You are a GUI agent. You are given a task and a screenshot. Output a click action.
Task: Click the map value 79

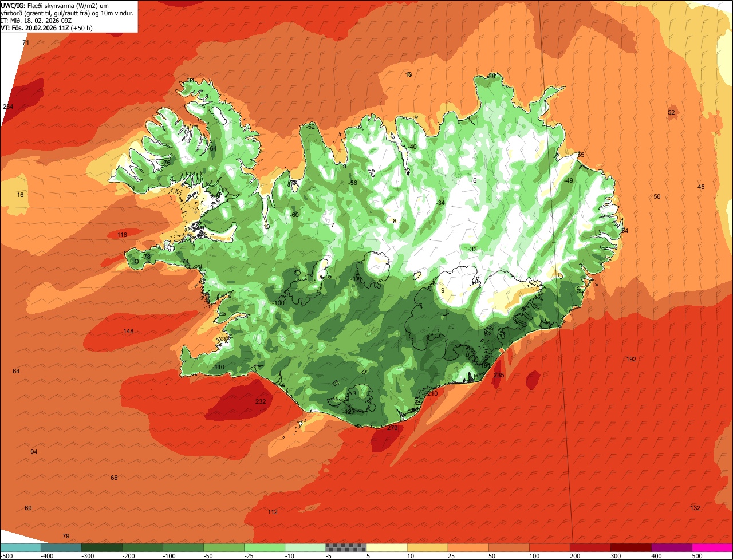[x=66, y=537]
